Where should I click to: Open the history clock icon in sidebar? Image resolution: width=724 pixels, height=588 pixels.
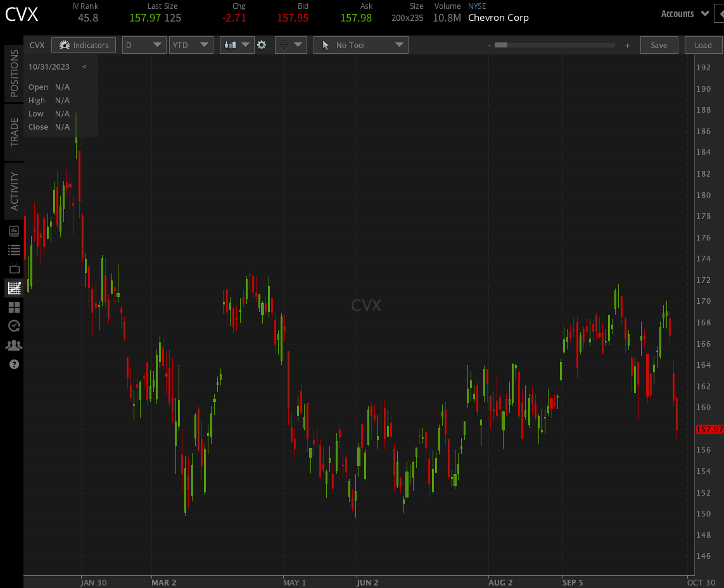13,326
